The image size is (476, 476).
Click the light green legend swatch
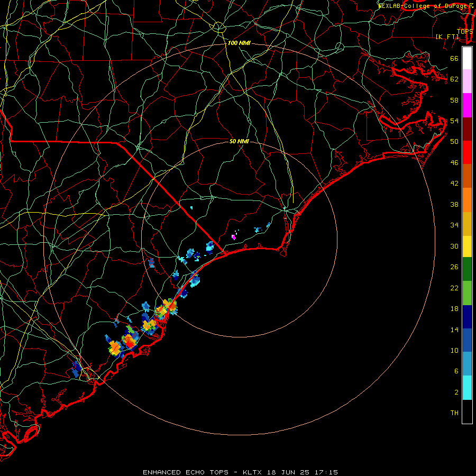467,293
